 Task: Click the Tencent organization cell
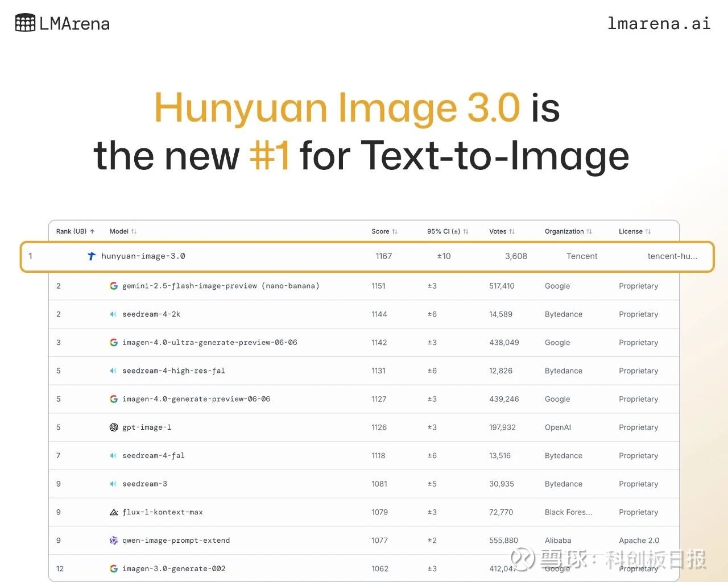coord(582,256)
